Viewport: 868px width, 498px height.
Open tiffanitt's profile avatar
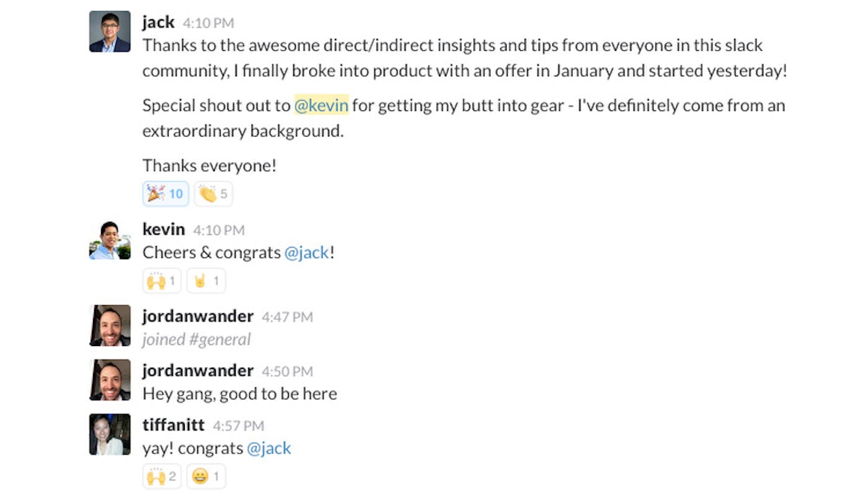pos(109,434)
